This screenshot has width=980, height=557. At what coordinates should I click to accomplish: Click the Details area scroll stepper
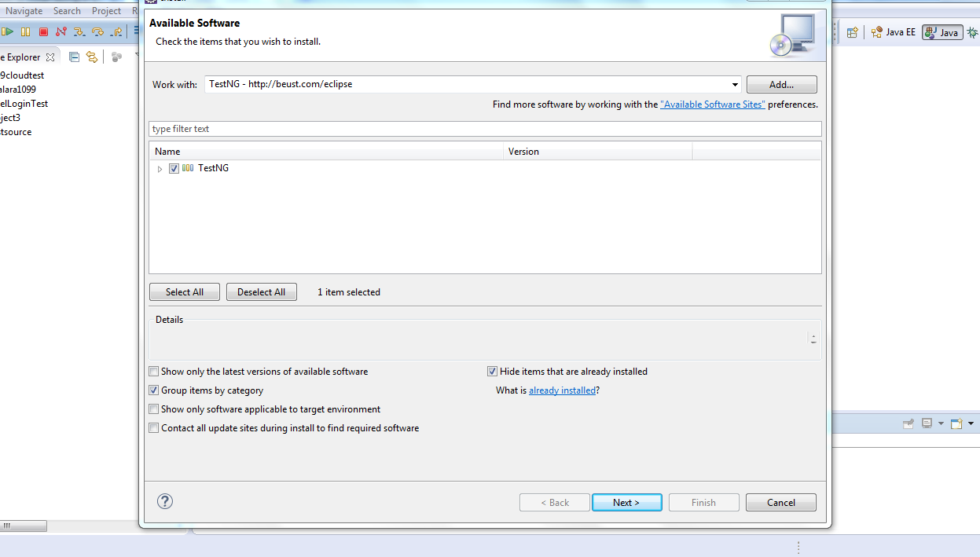[813, 339]
